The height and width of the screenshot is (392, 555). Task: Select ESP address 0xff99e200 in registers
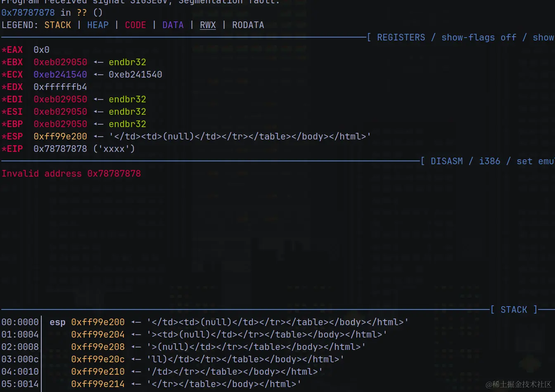[x=60, y=137]
